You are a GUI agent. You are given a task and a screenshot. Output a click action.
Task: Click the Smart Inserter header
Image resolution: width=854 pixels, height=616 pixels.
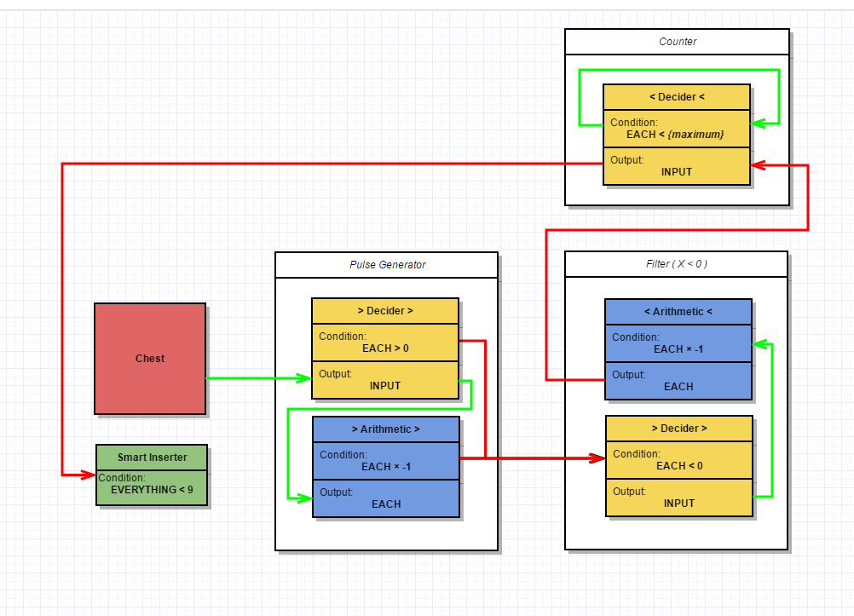[x=152, y=457]
